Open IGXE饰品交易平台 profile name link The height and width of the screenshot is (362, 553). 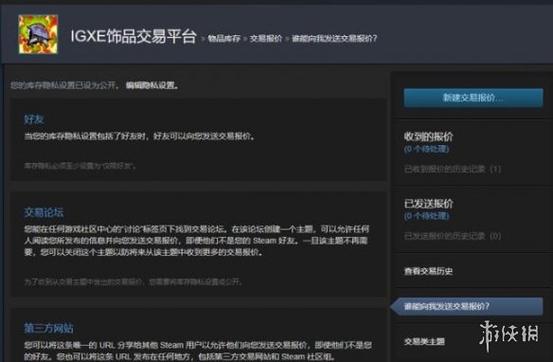(134, 36)
